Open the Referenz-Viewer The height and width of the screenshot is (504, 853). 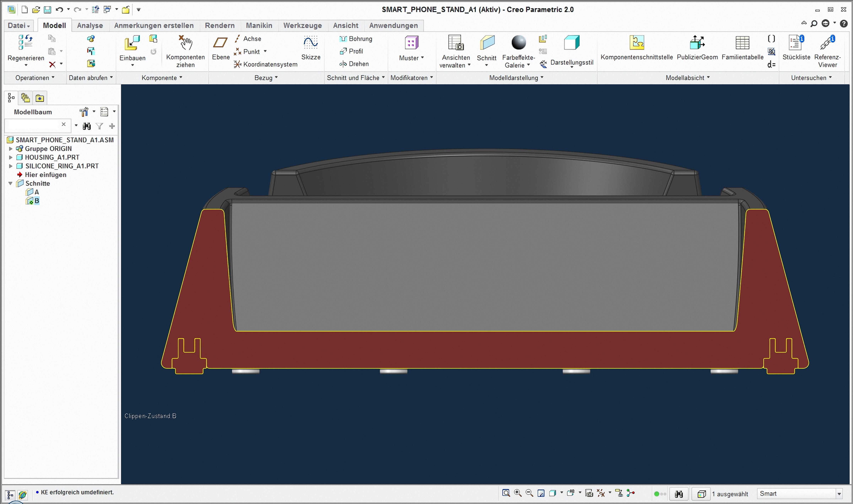tap(828, 51)
